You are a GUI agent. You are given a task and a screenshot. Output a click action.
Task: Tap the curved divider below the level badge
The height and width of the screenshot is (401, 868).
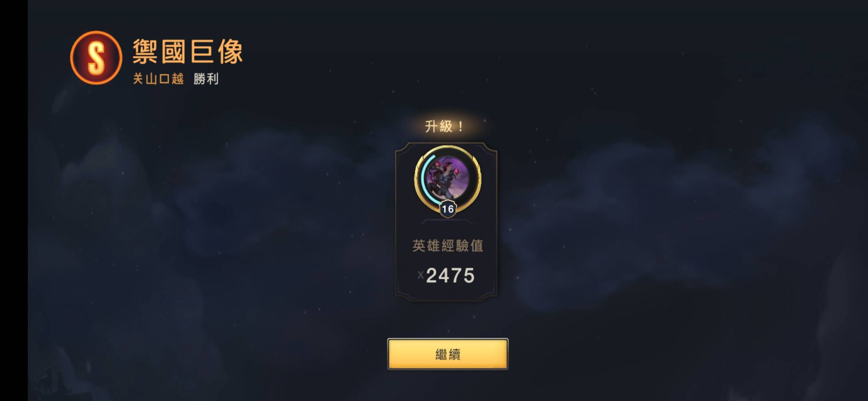pyautogui.click(x=447, y=222)
